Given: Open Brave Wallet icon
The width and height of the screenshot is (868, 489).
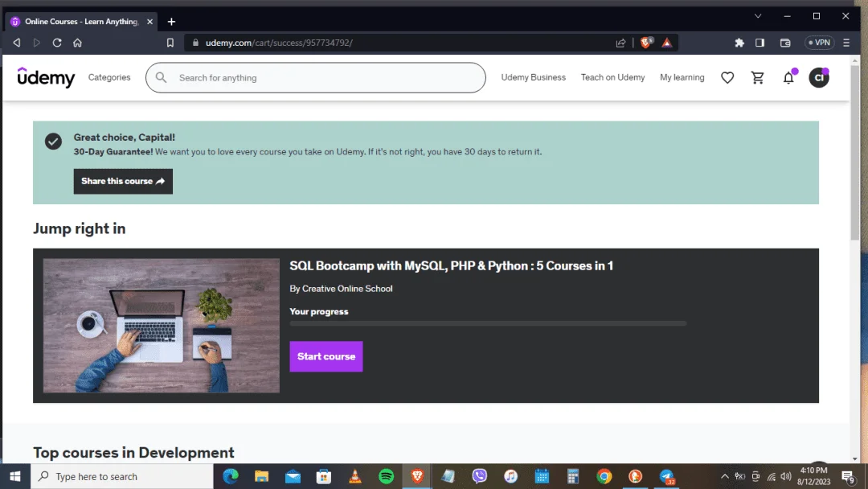Looking at the screenshot, I should coord(785,43).
